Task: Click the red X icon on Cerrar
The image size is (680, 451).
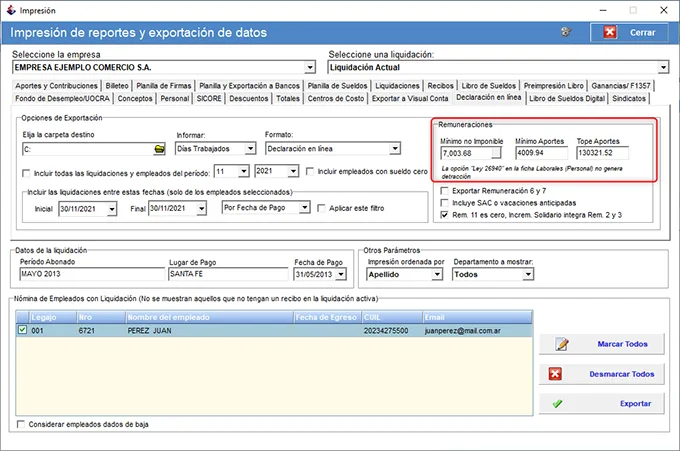Action: point(610,32)
